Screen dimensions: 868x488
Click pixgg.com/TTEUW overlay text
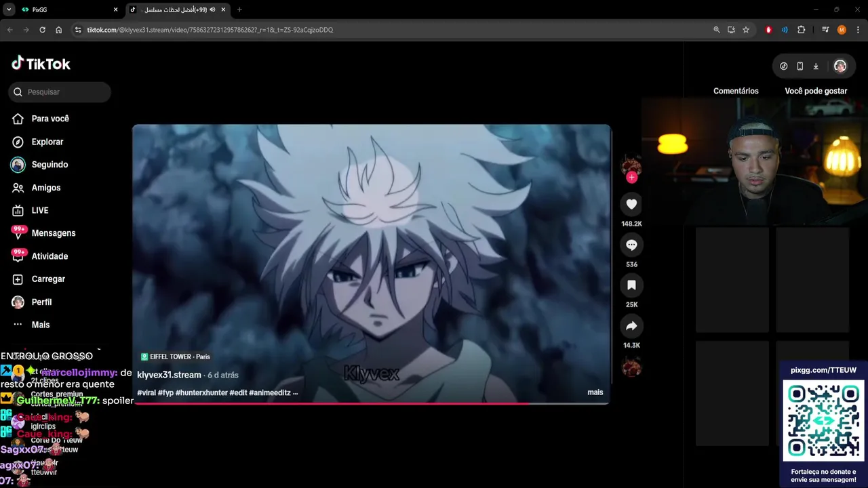[823, 370]
